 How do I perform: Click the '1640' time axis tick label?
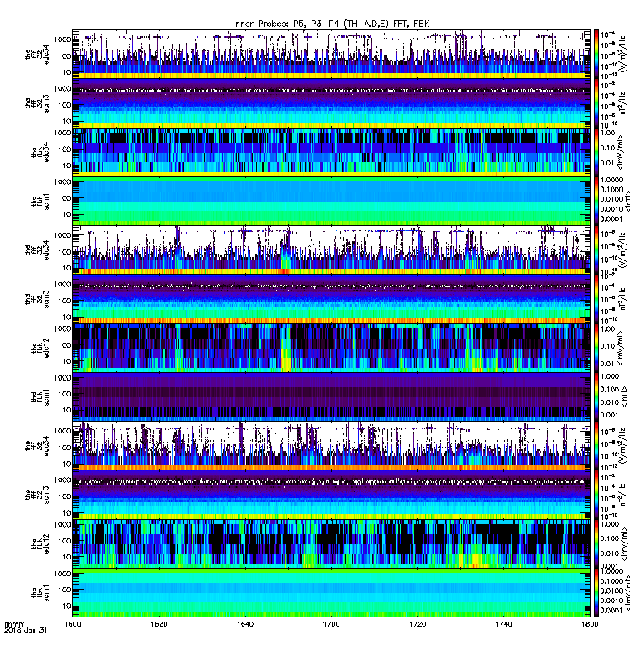click(x=245, y=624)
